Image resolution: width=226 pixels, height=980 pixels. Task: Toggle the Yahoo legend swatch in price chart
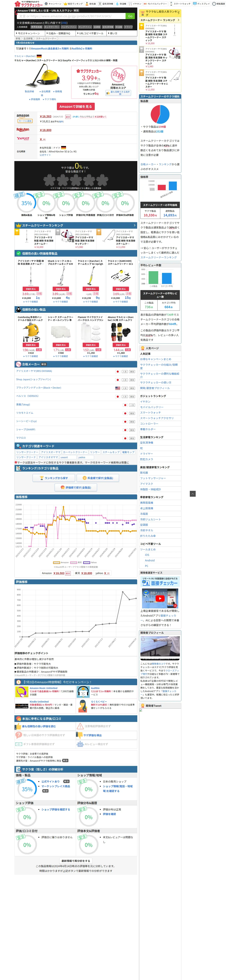(87, 562)
